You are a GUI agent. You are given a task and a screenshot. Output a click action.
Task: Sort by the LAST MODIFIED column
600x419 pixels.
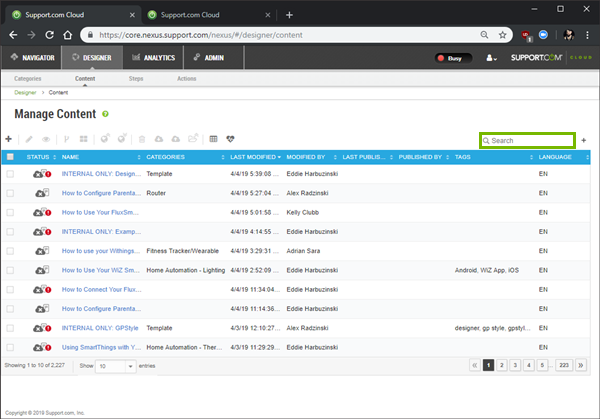255,157
